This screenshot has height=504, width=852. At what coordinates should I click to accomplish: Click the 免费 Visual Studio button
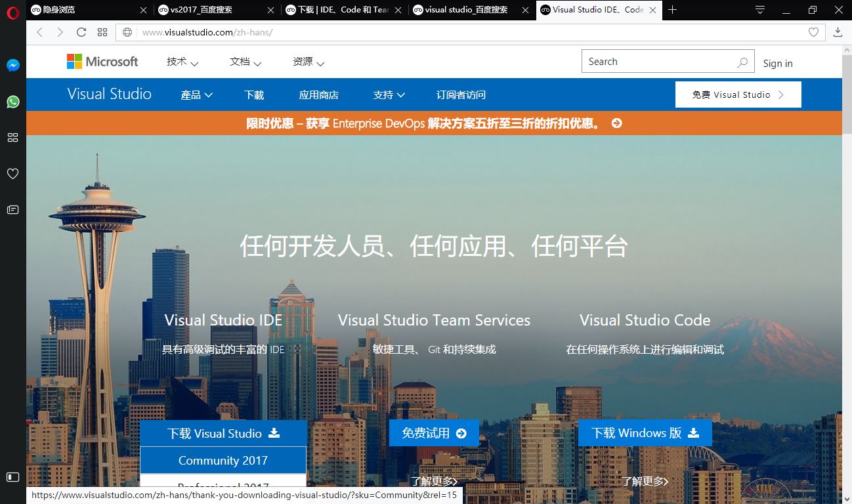738,94
